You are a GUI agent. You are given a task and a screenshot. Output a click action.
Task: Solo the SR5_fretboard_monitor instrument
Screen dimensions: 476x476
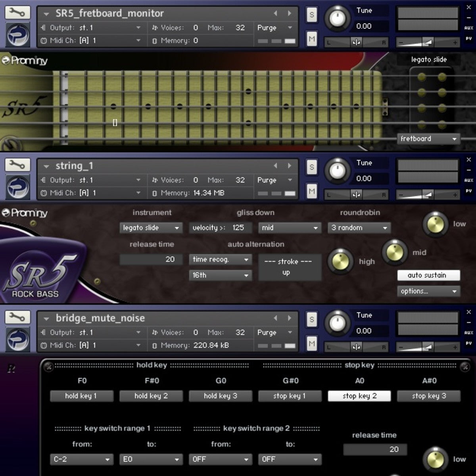pyautogui.click(x=312, y=15)
